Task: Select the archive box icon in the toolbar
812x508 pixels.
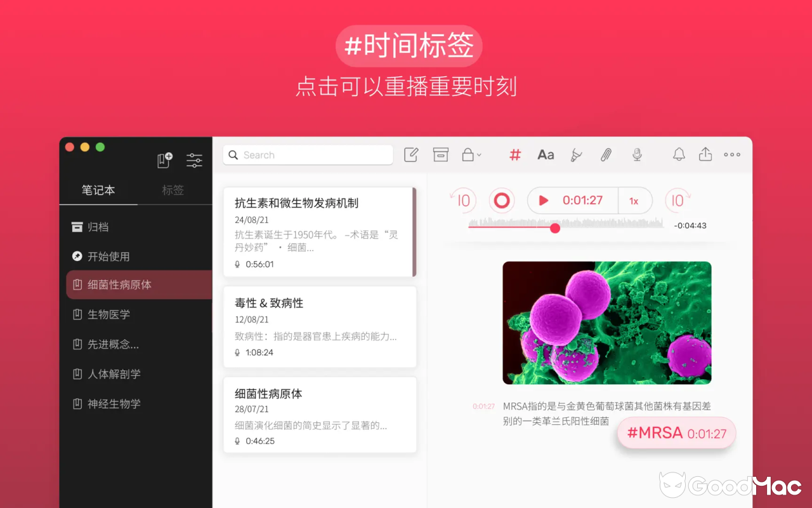Action: click(441, 154)
